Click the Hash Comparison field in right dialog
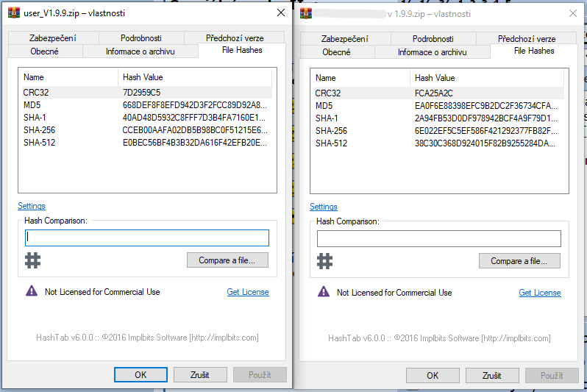 coord(438,238)
